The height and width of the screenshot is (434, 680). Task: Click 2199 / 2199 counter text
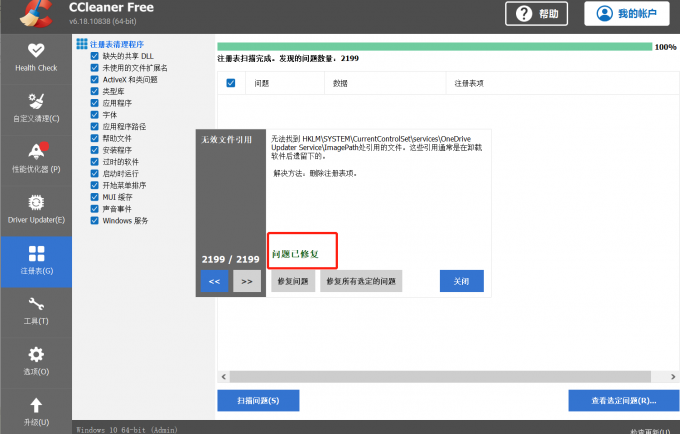(x=230, y=259)
